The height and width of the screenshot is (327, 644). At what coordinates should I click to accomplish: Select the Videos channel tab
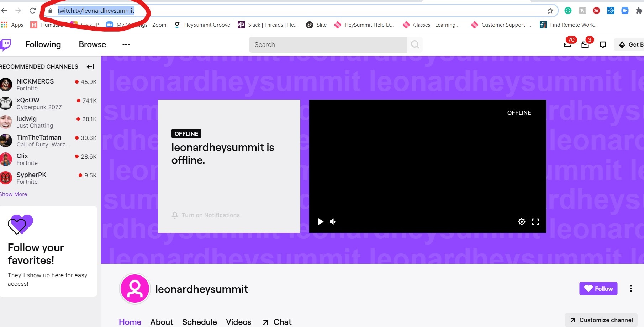pyautogui.click(x=238, y=322)
